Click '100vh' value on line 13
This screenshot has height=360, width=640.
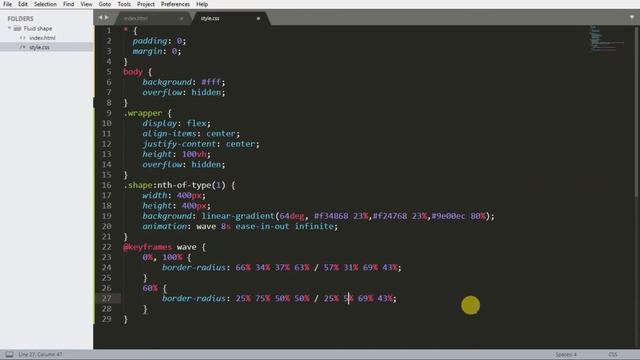[x=194, y=154]
